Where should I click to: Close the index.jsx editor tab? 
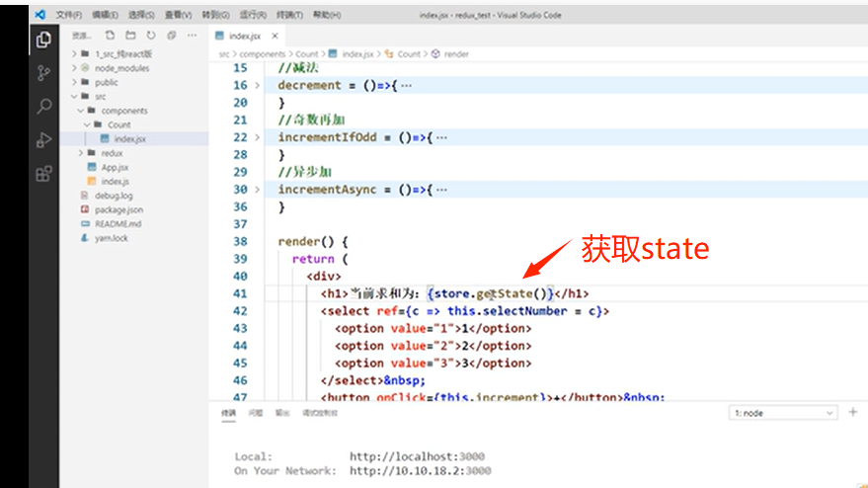(275, 36)
